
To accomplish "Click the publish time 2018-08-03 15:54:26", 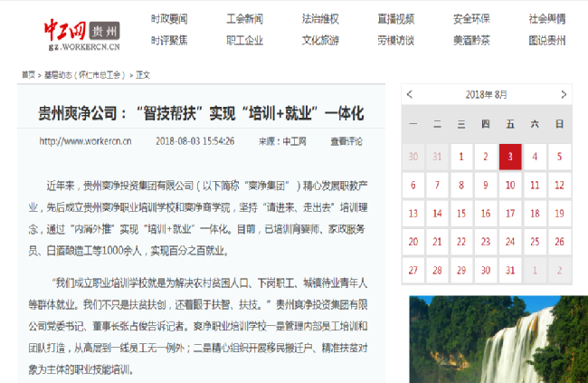I will (x=195, y=141).
